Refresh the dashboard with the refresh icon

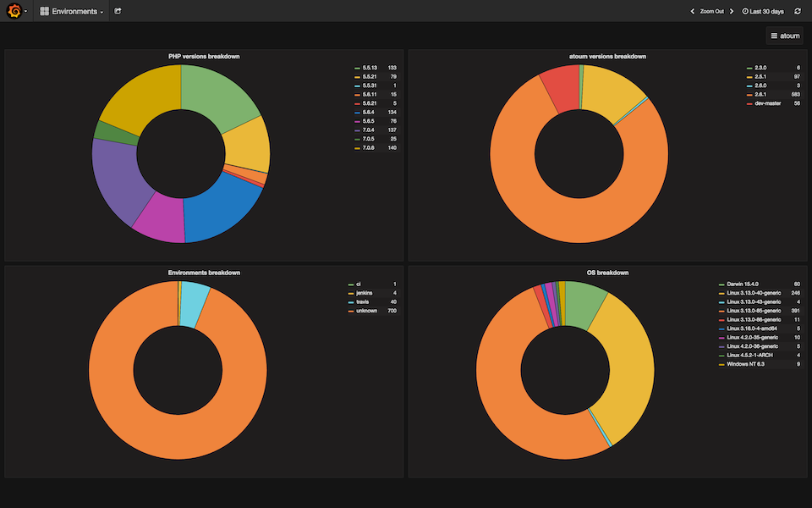pos(798,11)
